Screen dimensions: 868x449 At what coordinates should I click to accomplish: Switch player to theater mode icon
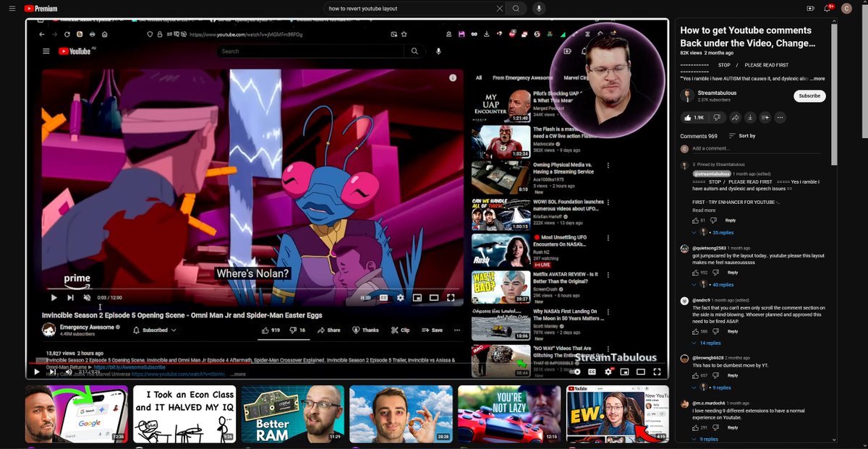pyautogui.click(x=641, y=372)
